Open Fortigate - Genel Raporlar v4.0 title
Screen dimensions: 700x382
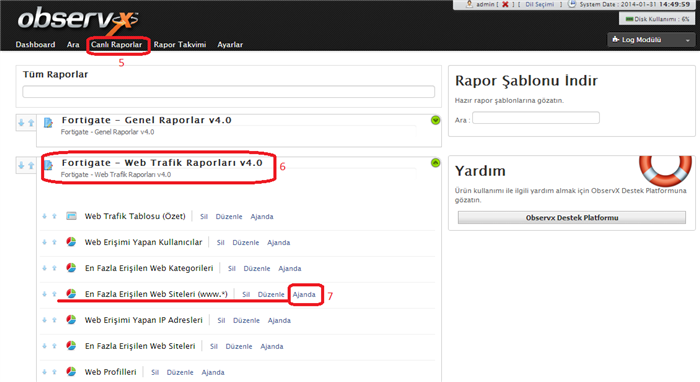(146, 120)
